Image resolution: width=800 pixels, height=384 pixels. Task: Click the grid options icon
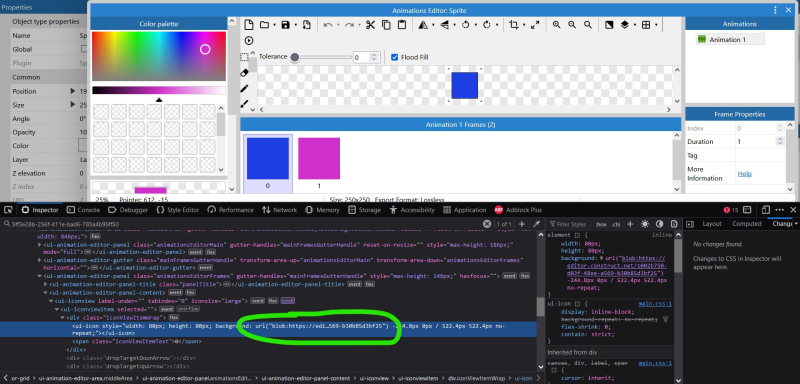point(646,25)
